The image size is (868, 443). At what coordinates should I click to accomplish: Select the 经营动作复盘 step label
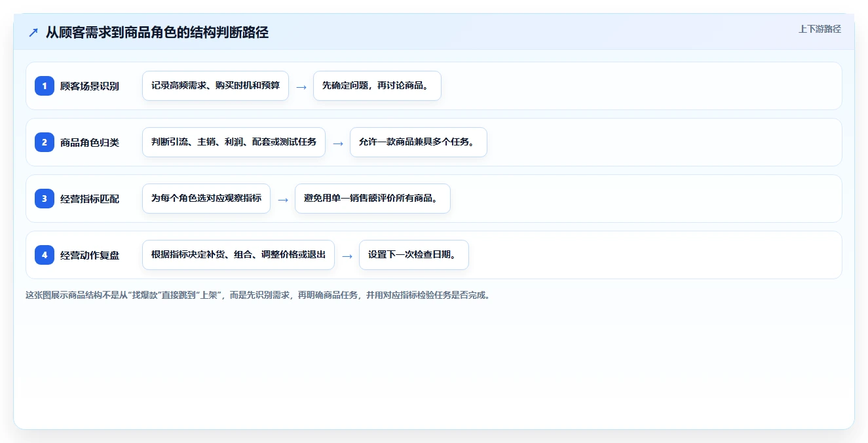click(90, 255)
